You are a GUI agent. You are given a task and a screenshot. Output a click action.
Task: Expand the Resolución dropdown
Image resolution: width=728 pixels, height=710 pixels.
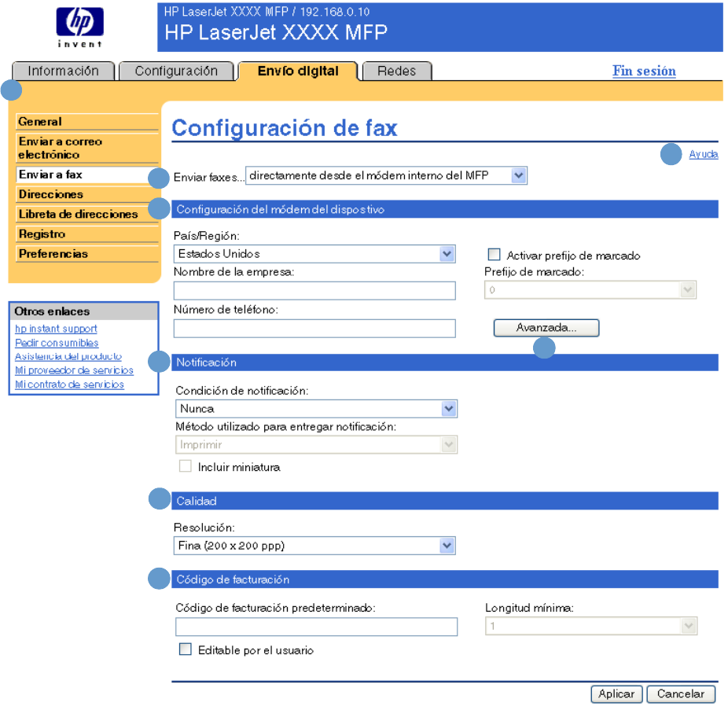coord(314,546)
